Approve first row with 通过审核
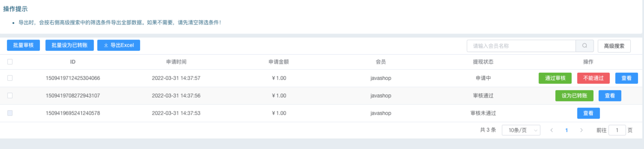Viewport: 644px width, 149px height. tap(555, 78)
